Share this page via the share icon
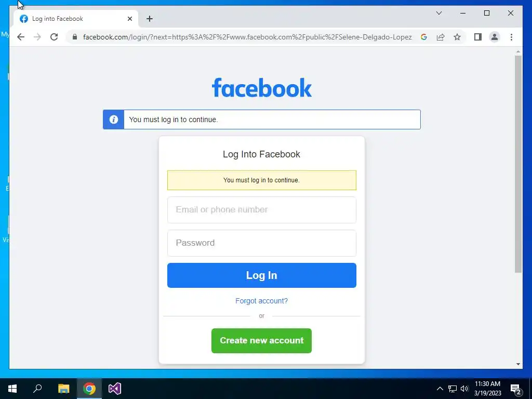 pos(441,37)
